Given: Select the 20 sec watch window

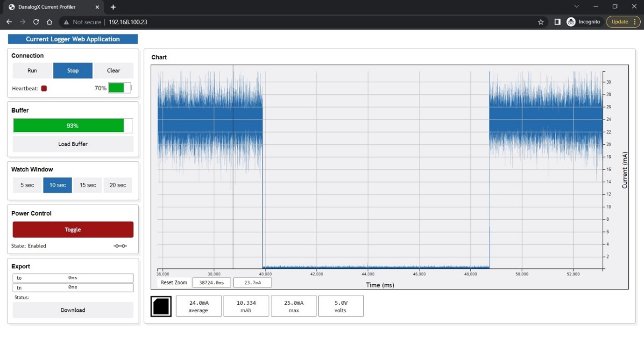Looking at the screenshot, I should (118, 185).
